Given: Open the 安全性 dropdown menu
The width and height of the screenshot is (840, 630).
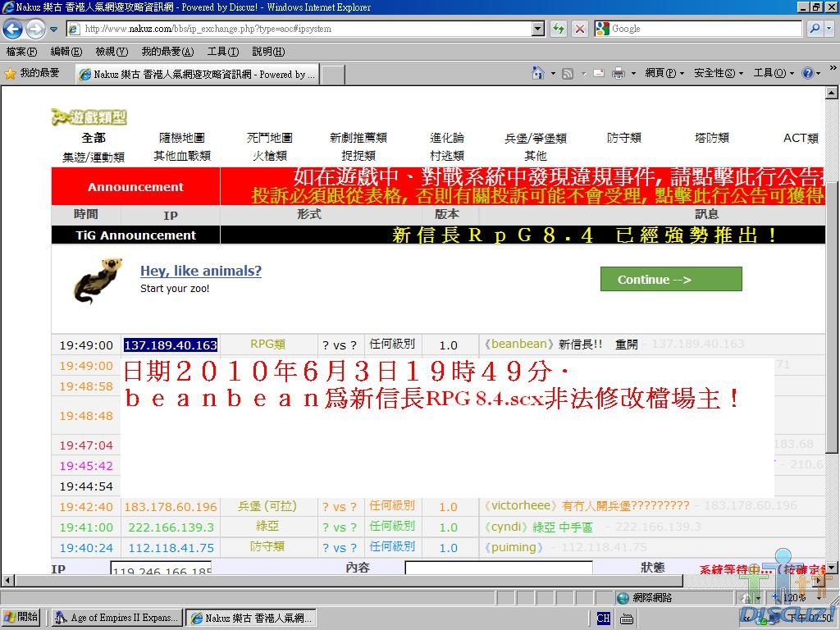Looking at the screenshot, I should tap(718, 73).
